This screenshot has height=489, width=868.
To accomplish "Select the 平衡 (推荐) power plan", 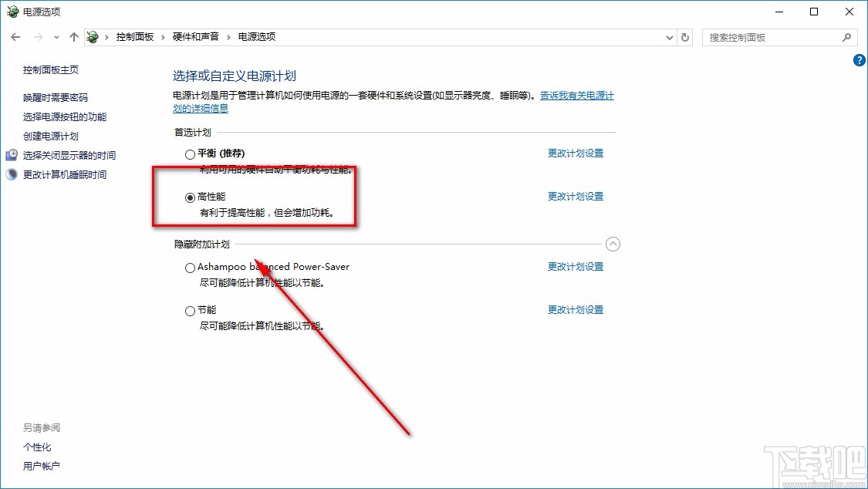I will (x=190, y=153).
